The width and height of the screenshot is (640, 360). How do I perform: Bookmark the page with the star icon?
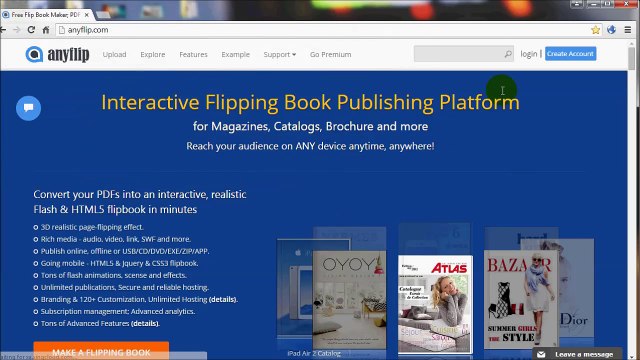click(x=596, y=30)
